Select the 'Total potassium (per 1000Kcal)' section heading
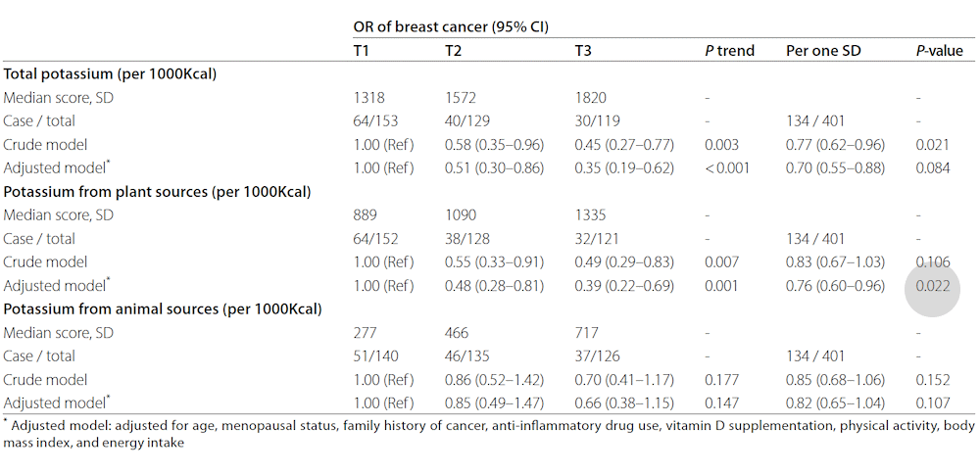980x473 pixels. [111, 74]
